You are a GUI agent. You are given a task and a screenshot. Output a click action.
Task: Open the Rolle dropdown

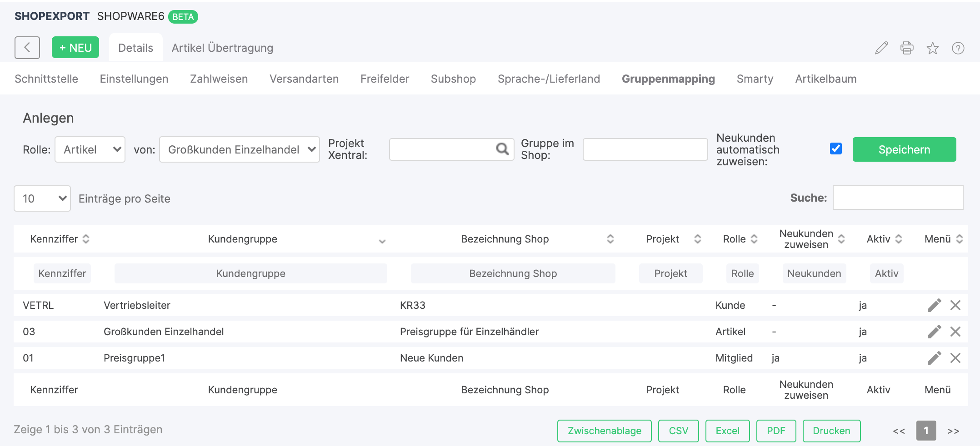click(x=90, y=149)
